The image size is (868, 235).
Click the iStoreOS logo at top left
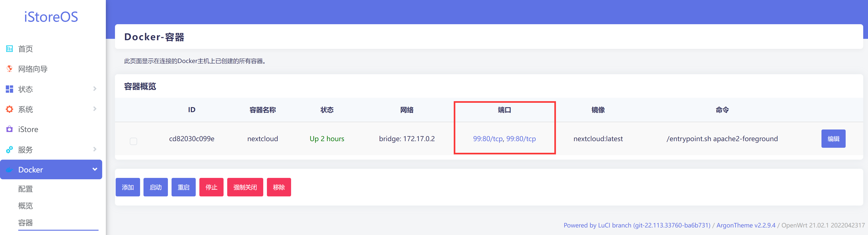click(51, 17)
